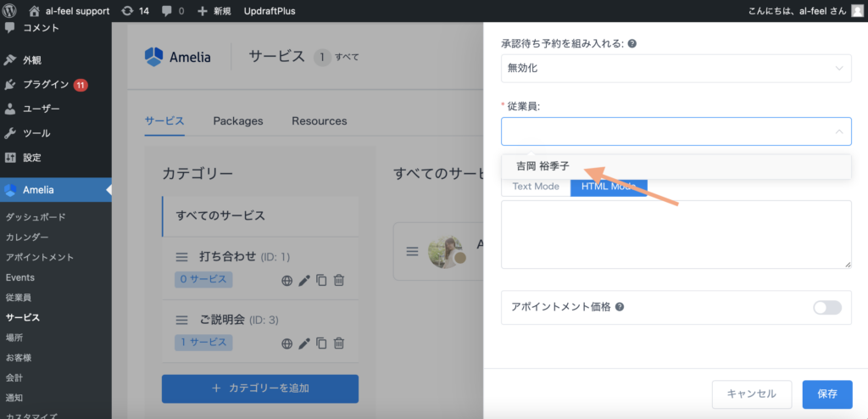The height and width of the screenshot is (419, 868).
Task: Expand the 承認待ち予約 dropdown showing 無効化
Action: (676, 68)
